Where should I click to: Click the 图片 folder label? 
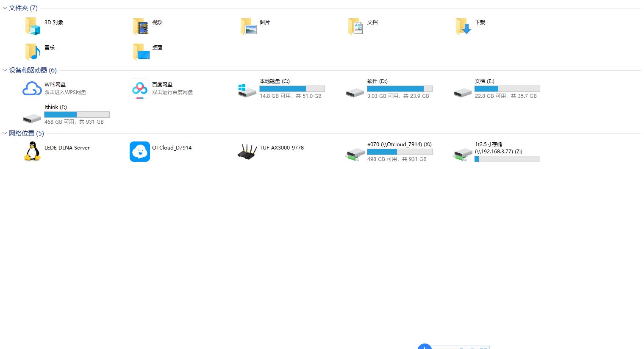click(x=265, y=22)
